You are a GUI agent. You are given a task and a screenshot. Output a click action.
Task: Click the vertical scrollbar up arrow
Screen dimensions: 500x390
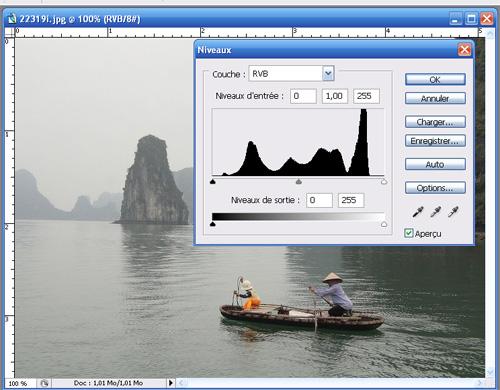pyautogui.click(x=490, y=33)
